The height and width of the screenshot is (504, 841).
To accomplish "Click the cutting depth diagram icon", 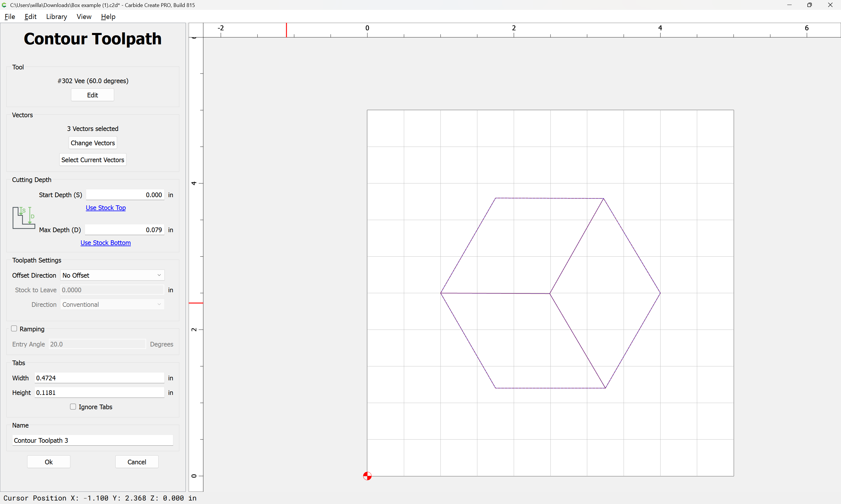I will point(24,218).
